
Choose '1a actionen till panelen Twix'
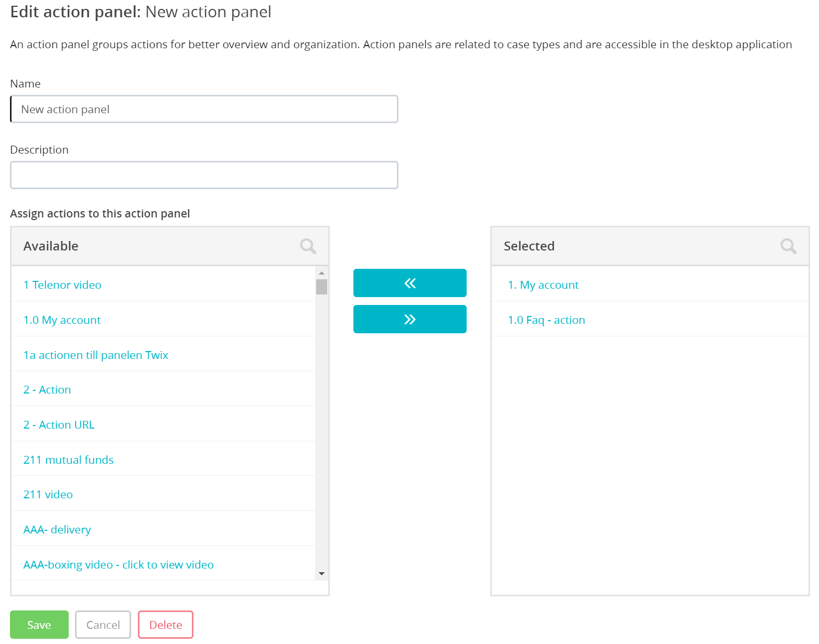[x=96, y=355]
